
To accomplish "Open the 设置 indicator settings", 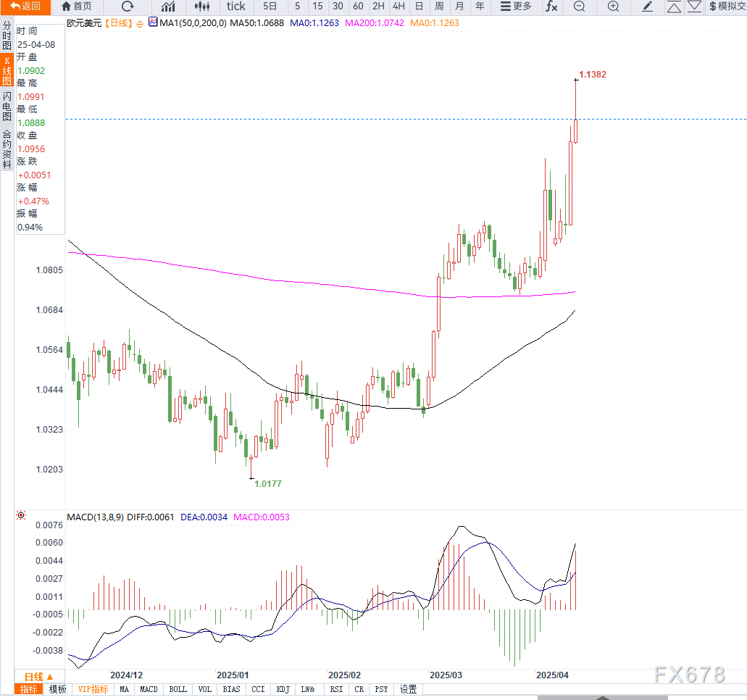I will coord(408,689).
